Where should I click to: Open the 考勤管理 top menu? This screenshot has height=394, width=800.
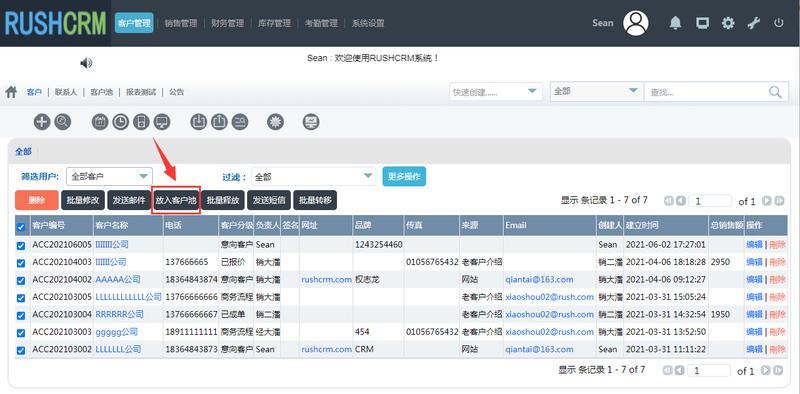click(321, 23)
